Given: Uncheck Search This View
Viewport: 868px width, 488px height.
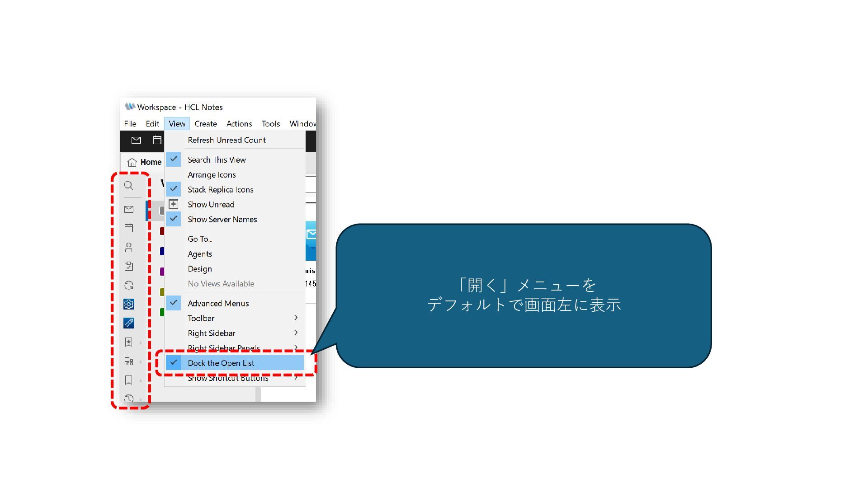Looking at the screenshot, I should (217, 160).
